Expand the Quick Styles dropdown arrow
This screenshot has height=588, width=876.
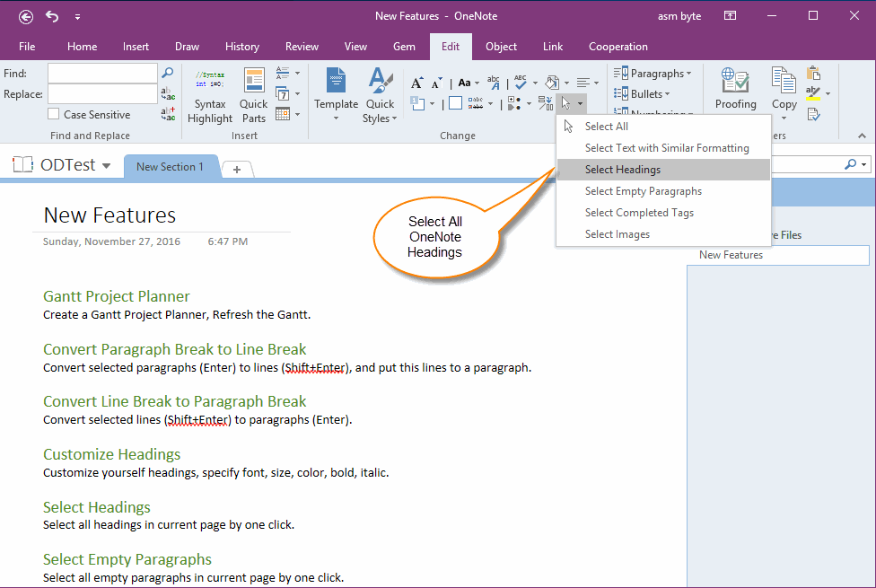pyautogui.click(x=394, y=118)
